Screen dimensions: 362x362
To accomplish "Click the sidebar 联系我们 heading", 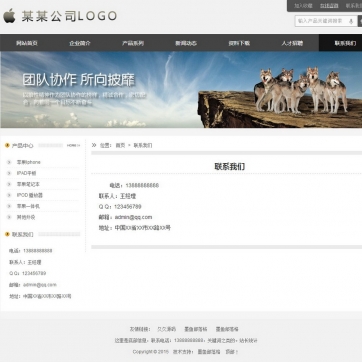I will [22, 235].
